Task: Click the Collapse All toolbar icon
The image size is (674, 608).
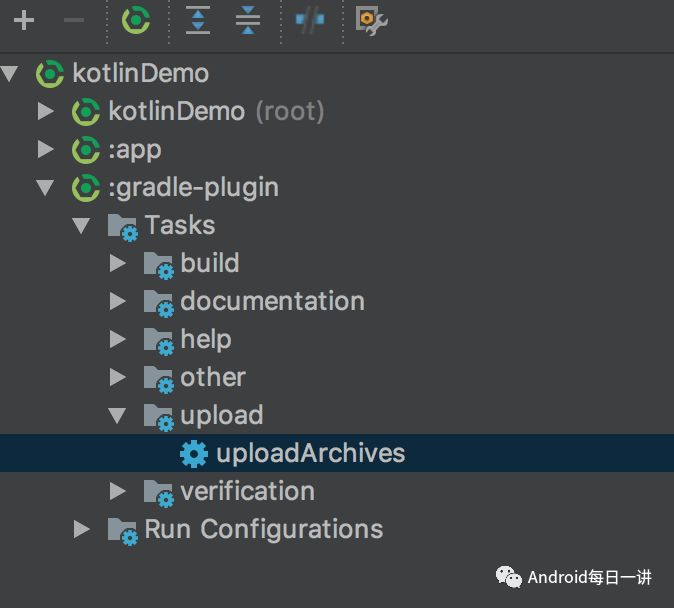Action: [x=248, y=20]
